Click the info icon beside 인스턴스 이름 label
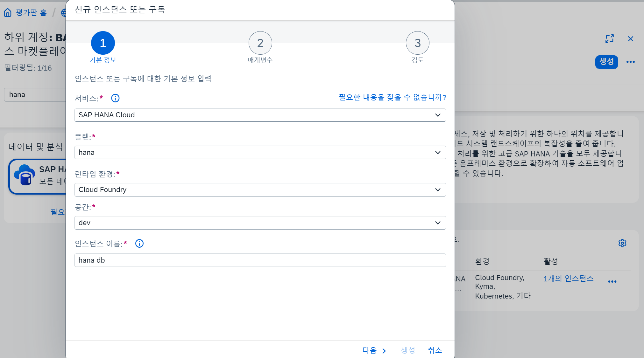The image size is (644, 358). 139,244
